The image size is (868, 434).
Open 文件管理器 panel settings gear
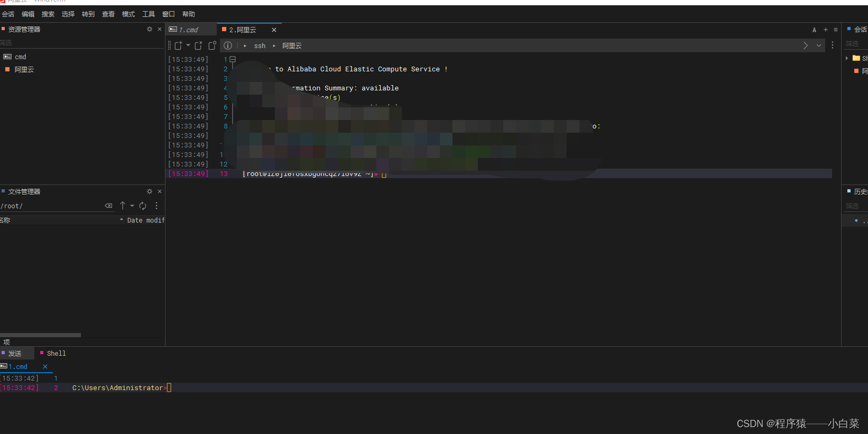click(150, 191)
